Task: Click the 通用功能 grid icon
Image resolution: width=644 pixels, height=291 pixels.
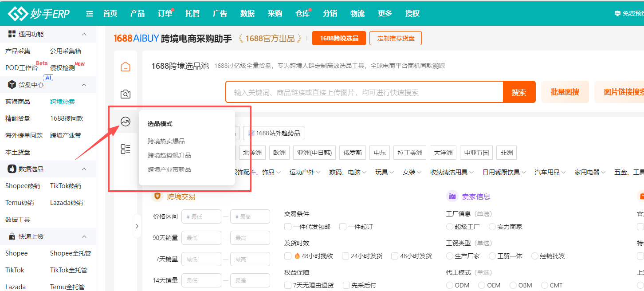Action: [12, 34]
